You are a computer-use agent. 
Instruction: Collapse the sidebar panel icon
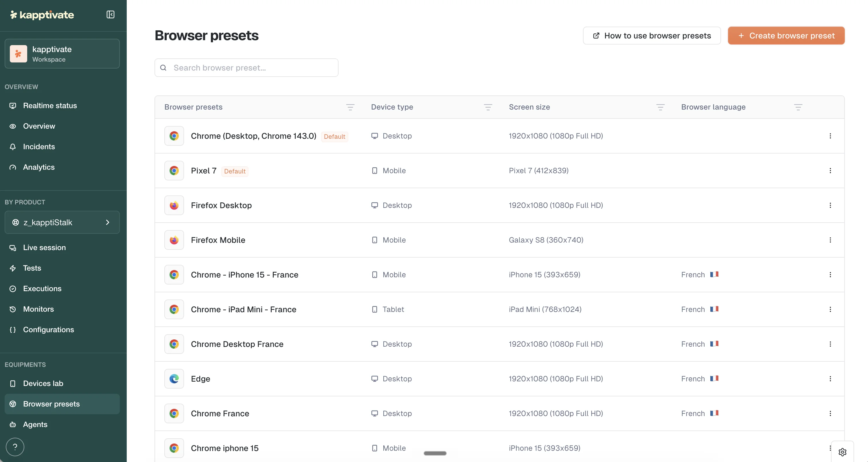click(x=110, y=14)
